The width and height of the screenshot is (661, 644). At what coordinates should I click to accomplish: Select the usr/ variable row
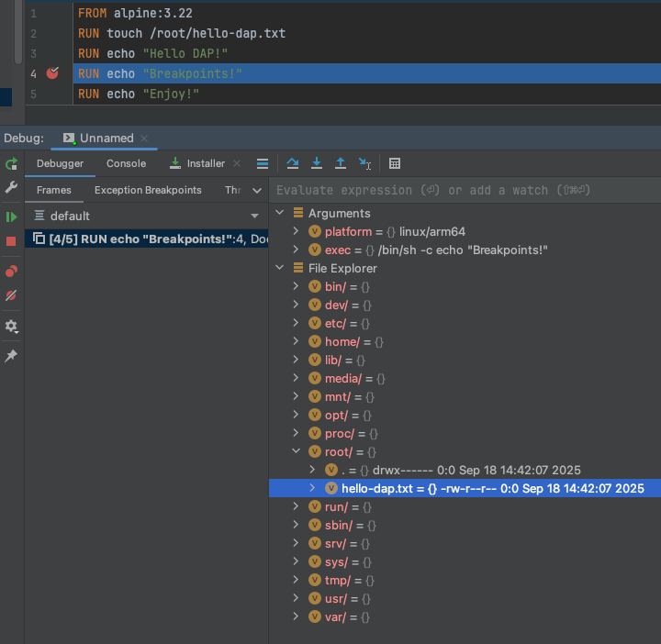click(465, 598)
